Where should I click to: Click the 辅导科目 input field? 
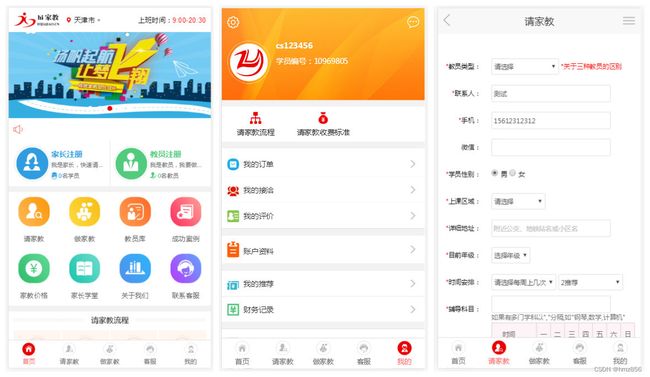[x=551, y=304]
